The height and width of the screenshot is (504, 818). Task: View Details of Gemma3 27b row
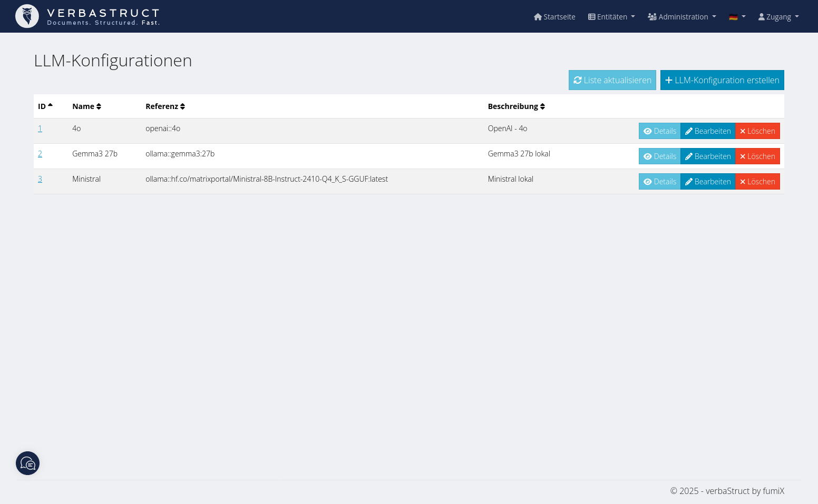point(660,156)
